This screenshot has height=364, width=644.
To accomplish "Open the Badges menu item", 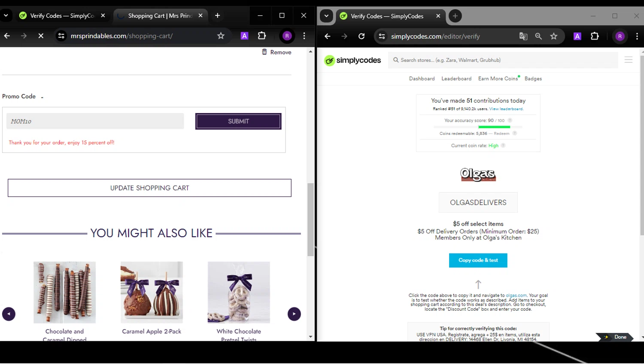I will tap(533, 79).
